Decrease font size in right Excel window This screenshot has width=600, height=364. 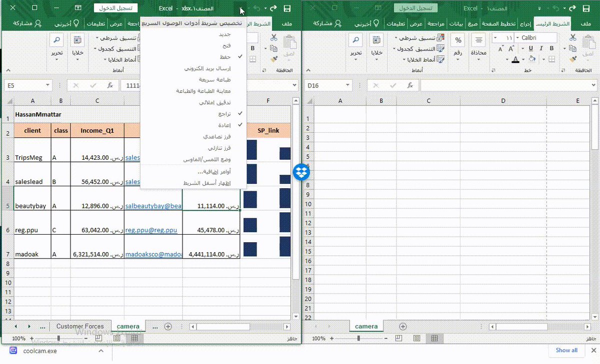500,48
